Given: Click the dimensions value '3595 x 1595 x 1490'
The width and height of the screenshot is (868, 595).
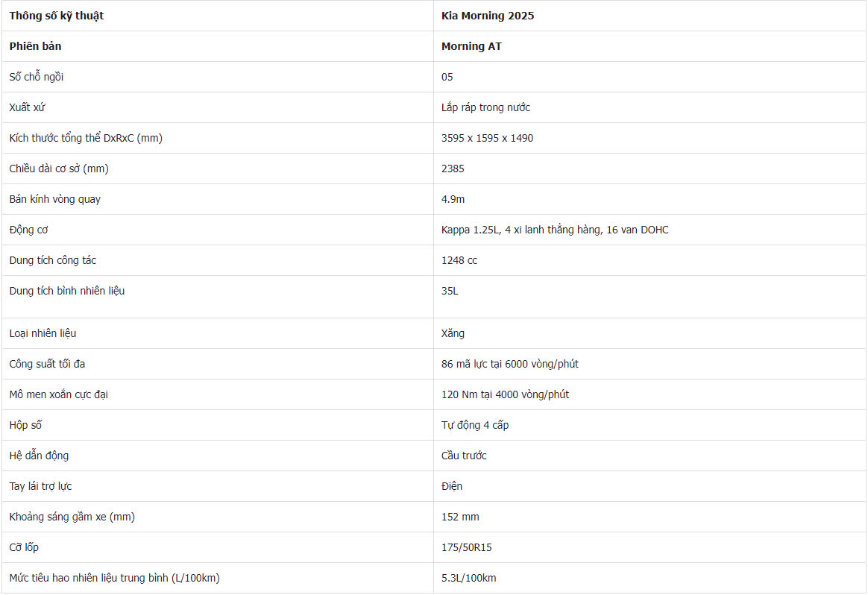Looking at the screenshot, I should [x=487, y=138].
